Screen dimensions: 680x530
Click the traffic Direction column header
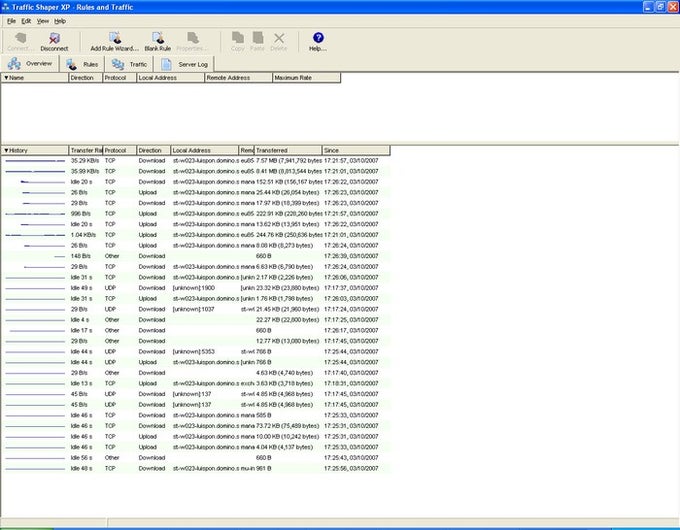154,150
